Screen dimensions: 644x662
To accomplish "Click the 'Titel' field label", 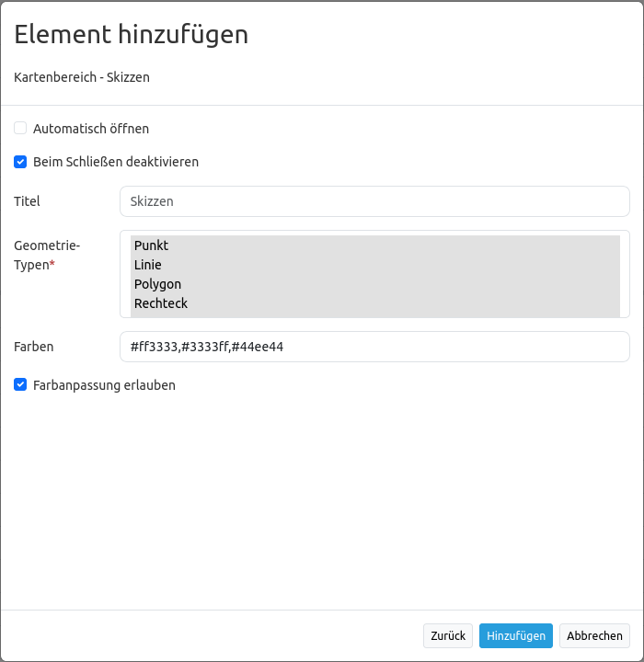I will point(28,201).
